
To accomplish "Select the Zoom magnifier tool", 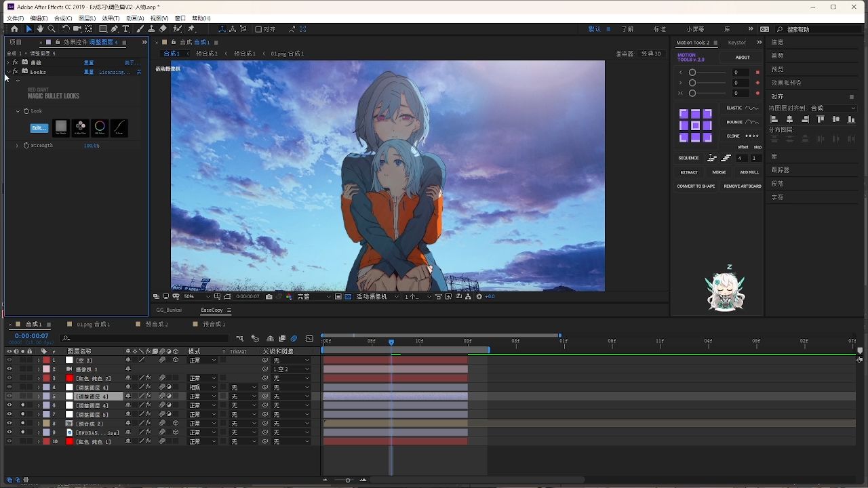I will pos(52,29).
